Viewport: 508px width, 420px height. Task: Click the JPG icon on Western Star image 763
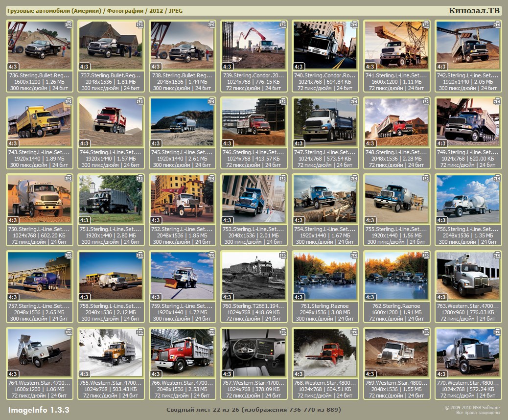(497, 255)
